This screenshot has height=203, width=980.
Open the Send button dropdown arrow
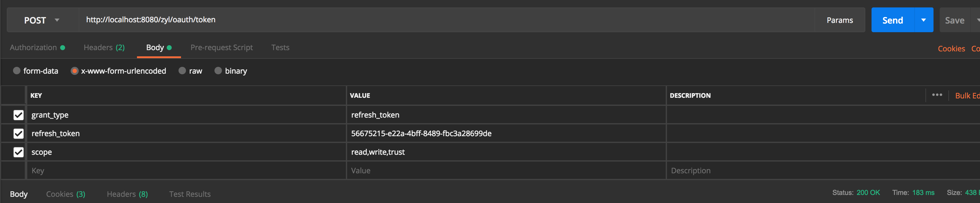pyautogui.click(x=923, y=20)
